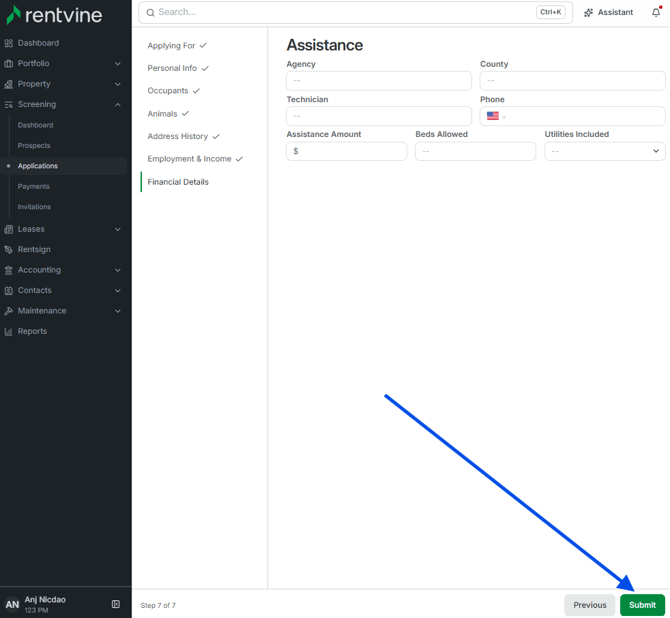The image size is (670, 618).
Task: Click the Leases sidebar icon
Action: coord(9,229)
